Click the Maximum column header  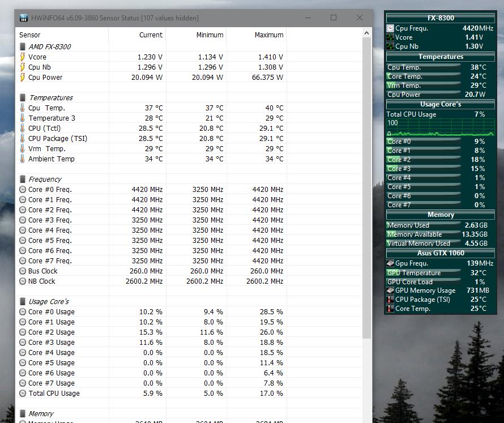(x=268, y=35)
